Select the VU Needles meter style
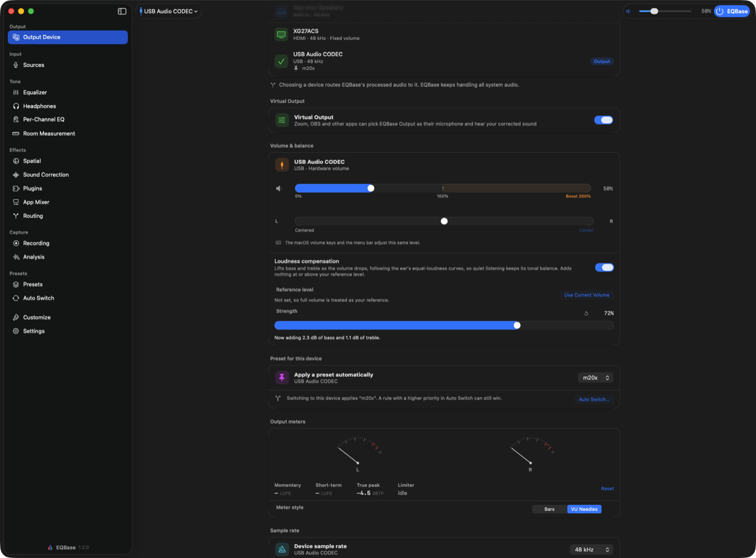The image size is (756, 558). tap(584, 509)
